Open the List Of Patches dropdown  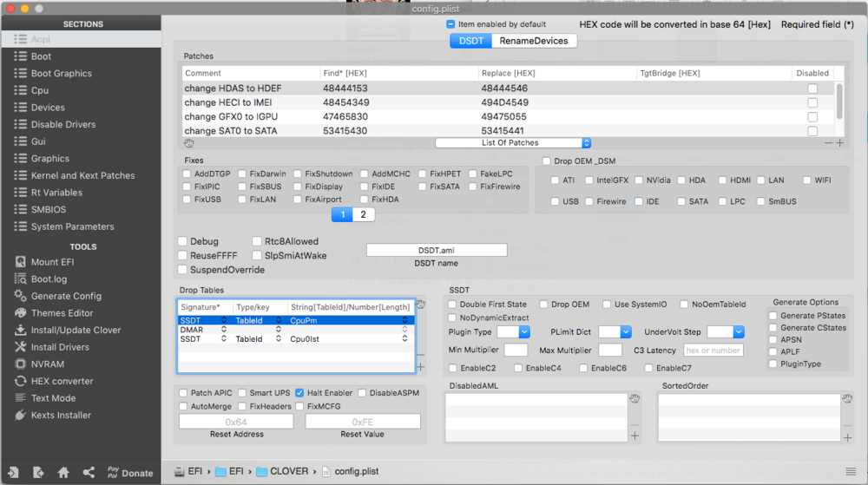tap(513, 142)
